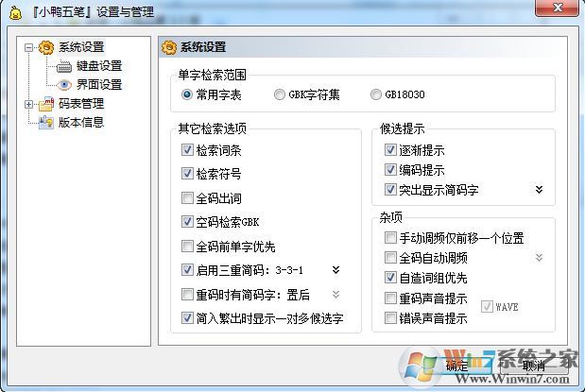Enable 手动调频仅前移一个位置 checkbox
Image resolution: width=585 pixels, height=392 pixels.
[390, 238]
